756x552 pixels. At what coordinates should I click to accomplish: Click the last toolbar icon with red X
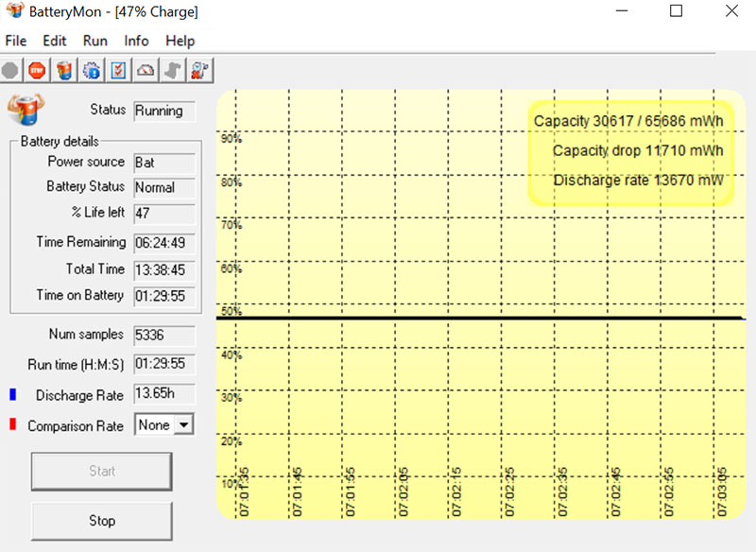pos(199,70)
